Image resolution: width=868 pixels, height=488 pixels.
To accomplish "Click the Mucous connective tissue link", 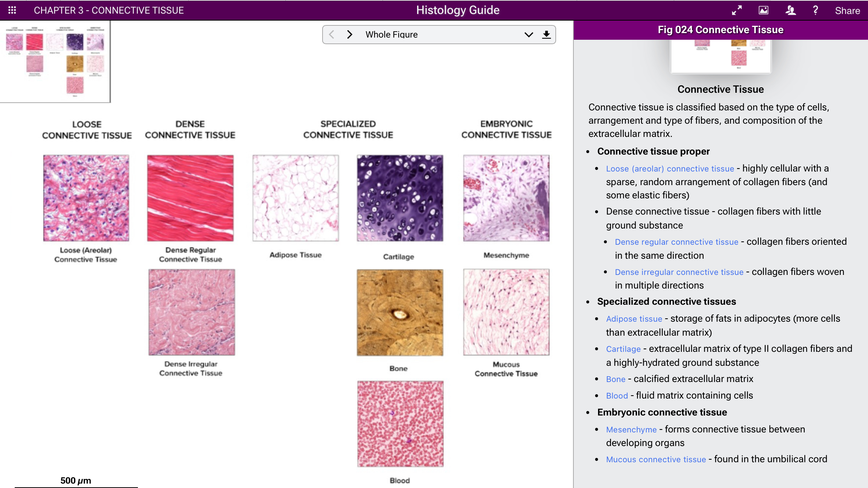I will point(656,459).
